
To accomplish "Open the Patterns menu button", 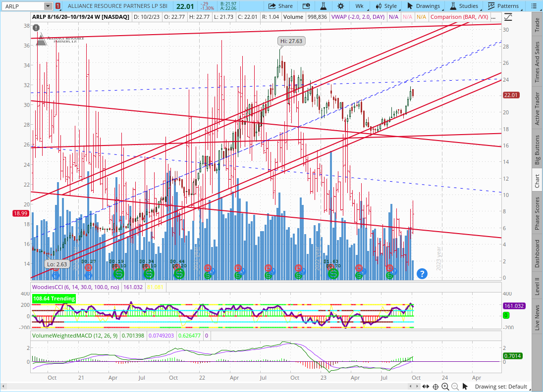I will tap(503, 6).
